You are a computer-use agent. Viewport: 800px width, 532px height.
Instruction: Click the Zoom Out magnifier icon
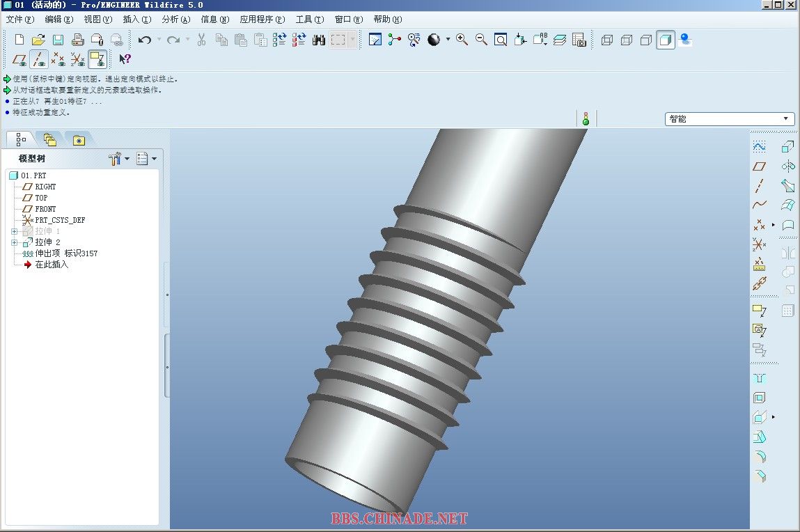(481, 40)
